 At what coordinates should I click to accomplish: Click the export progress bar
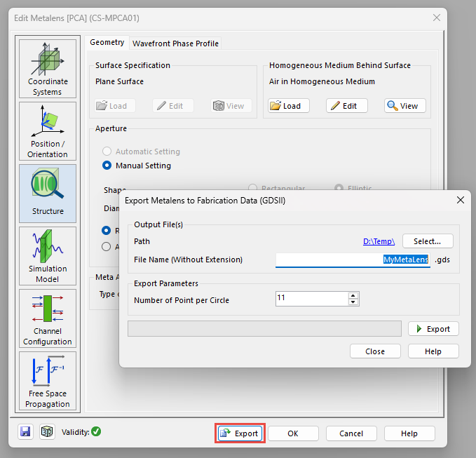tap(264, 328)
